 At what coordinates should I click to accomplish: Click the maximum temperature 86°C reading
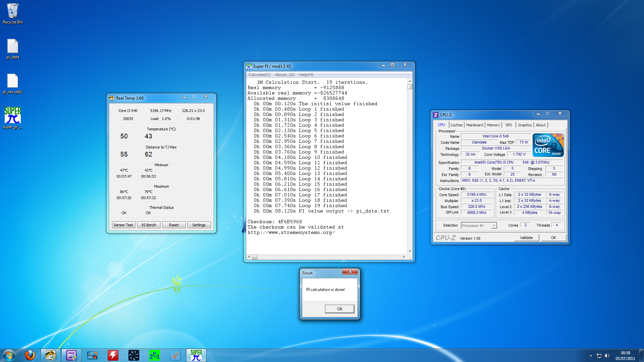tap(124, 192)
